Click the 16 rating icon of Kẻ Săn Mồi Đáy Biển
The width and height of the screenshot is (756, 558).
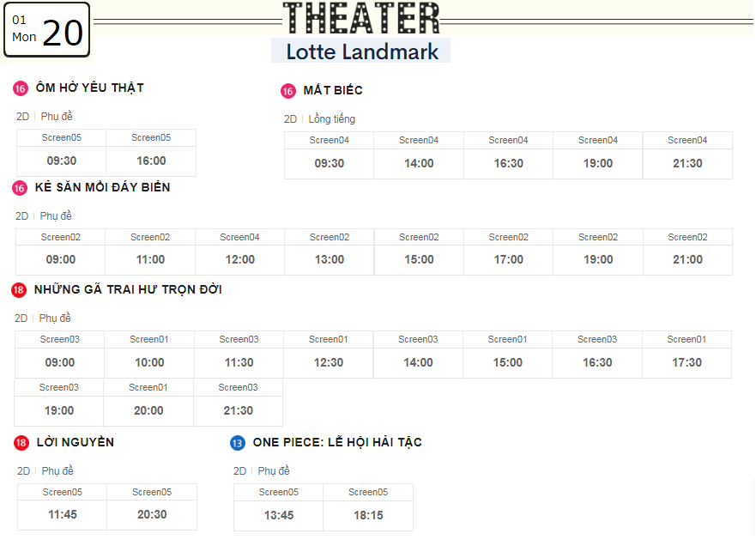pos(19,188)
